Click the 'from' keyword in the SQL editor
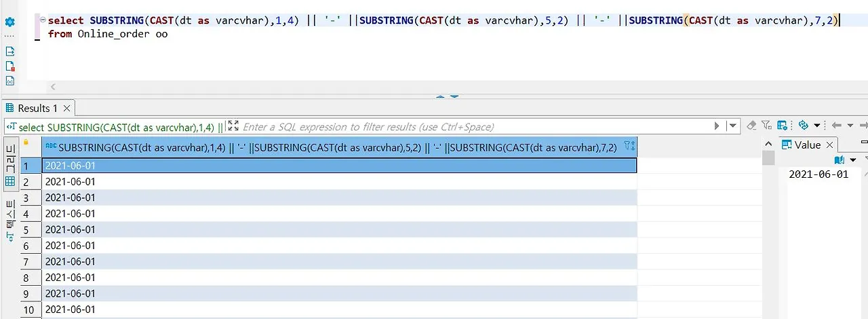The width and height of the screenshot is (868, 319). (60, 33)
